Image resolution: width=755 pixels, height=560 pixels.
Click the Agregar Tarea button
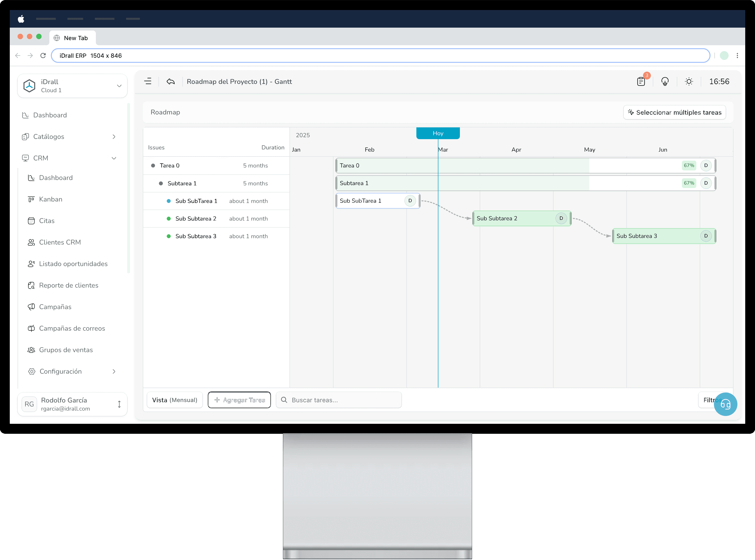click(x=239, y=400)
